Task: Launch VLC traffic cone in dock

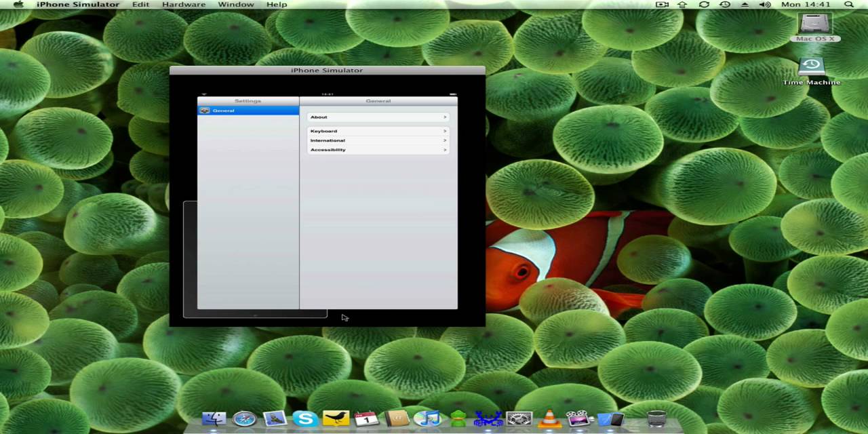Action: point(549,418)
